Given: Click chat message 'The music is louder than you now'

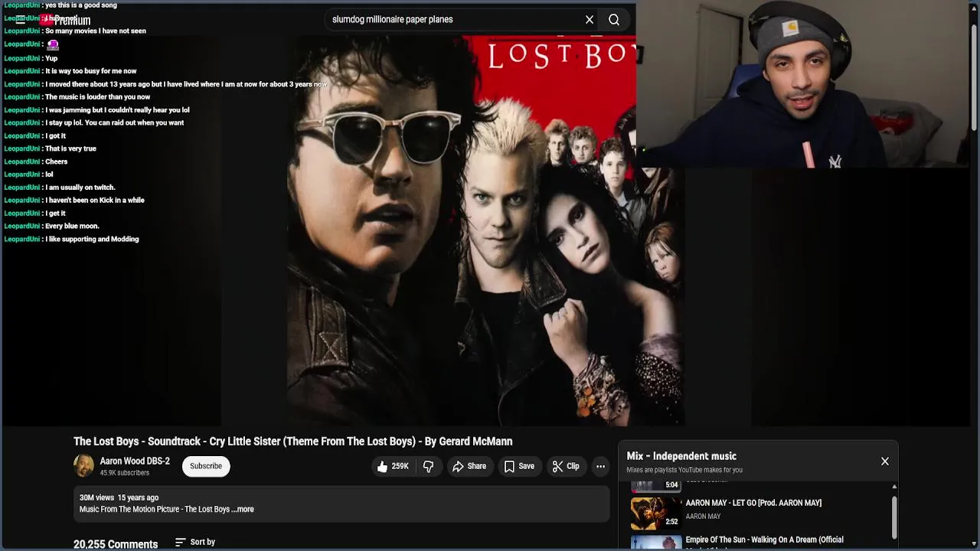Looking at the screenshot, I should 97,96.
